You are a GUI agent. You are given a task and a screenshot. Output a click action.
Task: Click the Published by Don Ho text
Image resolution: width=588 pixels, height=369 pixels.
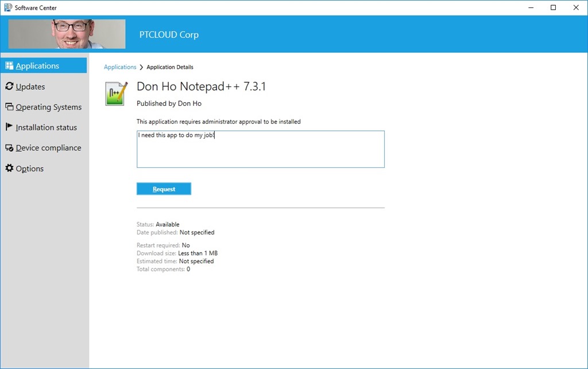pyautogui.click(x=169, y=103)
